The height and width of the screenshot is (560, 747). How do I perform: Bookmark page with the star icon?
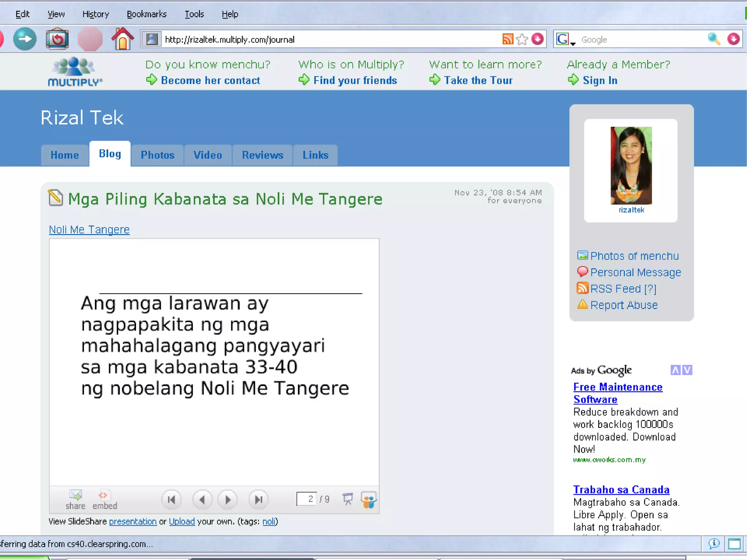(522, 39)
